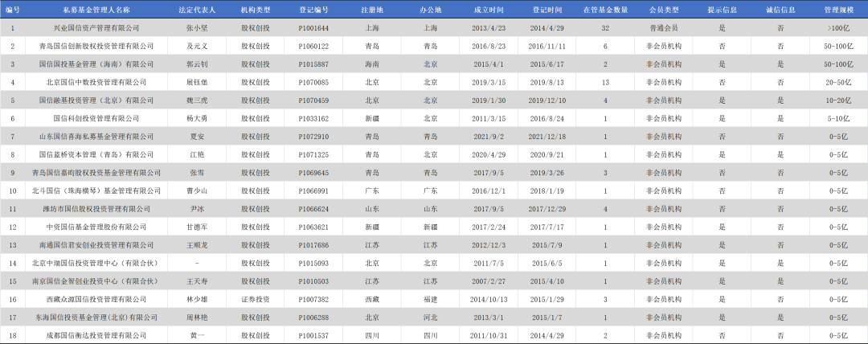Screen dimensions: 868x344
Task: Select 国信蓝桥资本管理（青岛）有限公司
Action: point(96,155)
